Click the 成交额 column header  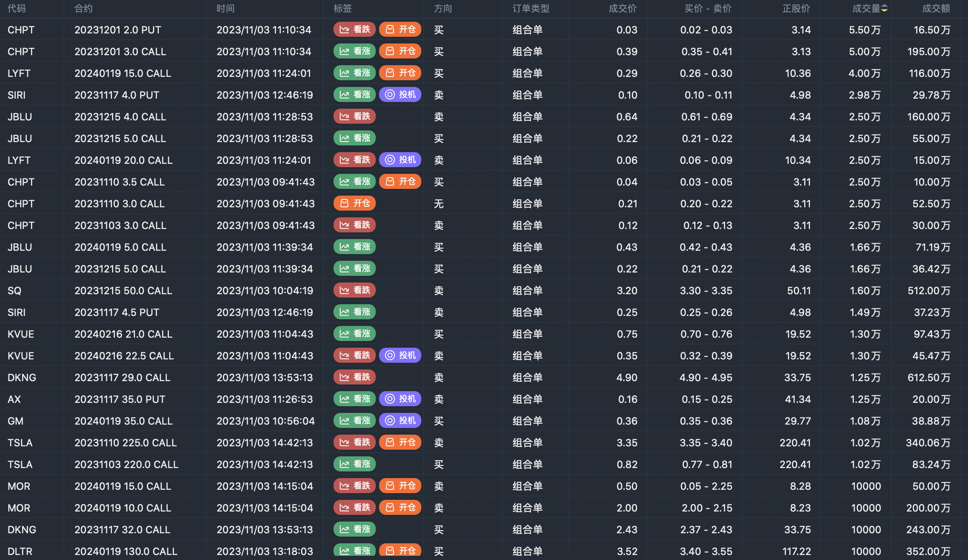(936, 9)
